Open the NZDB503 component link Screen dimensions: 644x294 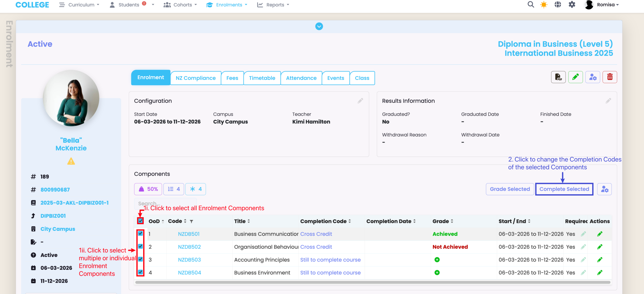[x=189, y=260]
